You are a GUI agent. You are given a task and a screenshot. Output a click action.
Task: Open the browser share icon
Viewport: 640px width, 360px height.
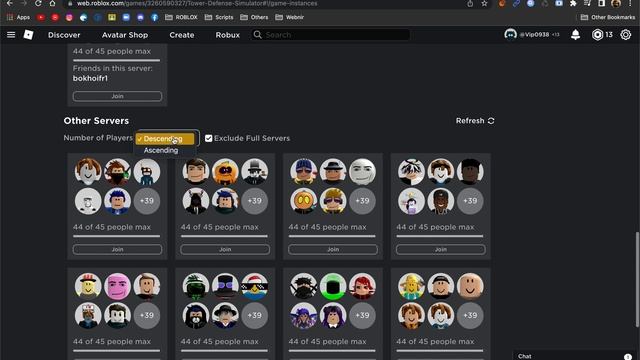point(470,3)
